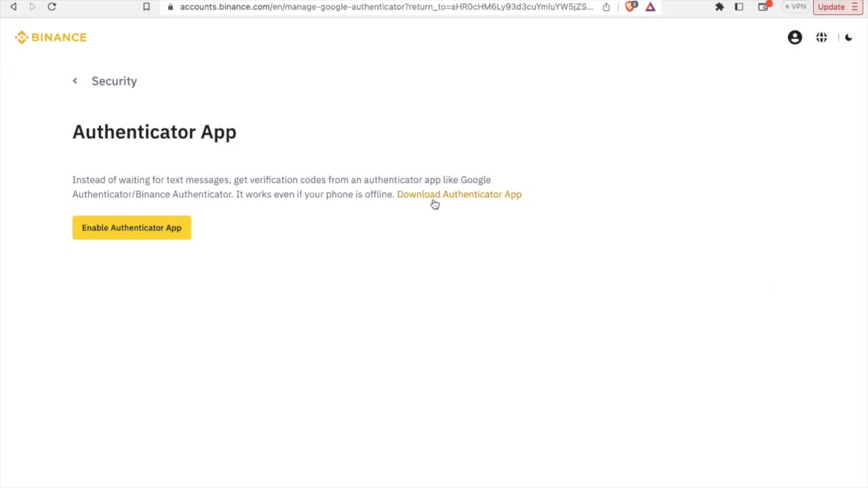This screenshot has height=488, width=868.
Task: Click the address bar URL
Action: pyautogui.click(x=386, y=7)
